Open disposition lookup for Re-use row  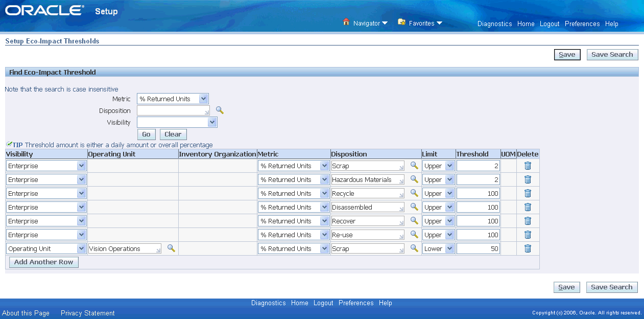tap(414, 234)
